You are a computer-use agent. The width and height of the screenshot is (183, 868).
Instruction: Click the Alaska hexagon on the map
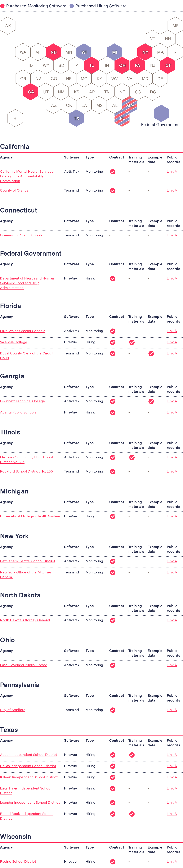coord(8,26)
